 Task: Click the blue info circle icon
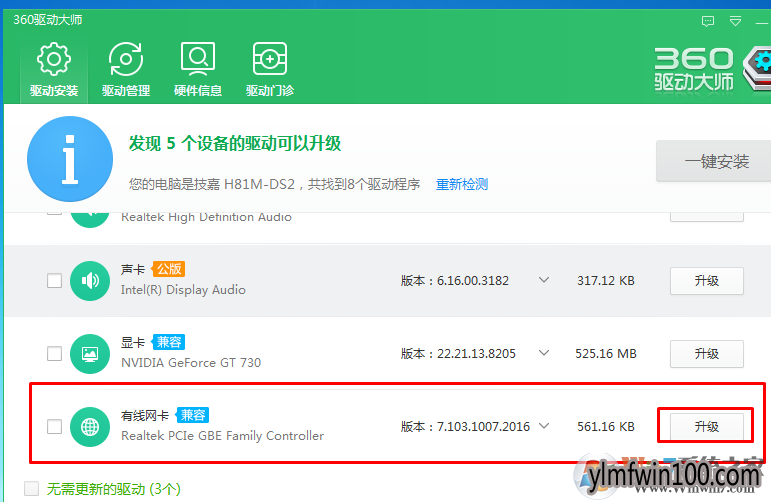pos(70,159)
